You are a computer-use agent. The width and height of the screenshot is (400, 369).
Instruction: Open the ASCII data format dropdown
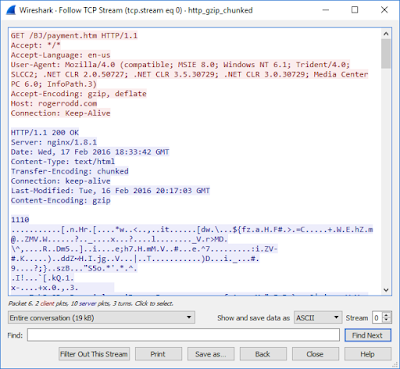pos(318,318)
